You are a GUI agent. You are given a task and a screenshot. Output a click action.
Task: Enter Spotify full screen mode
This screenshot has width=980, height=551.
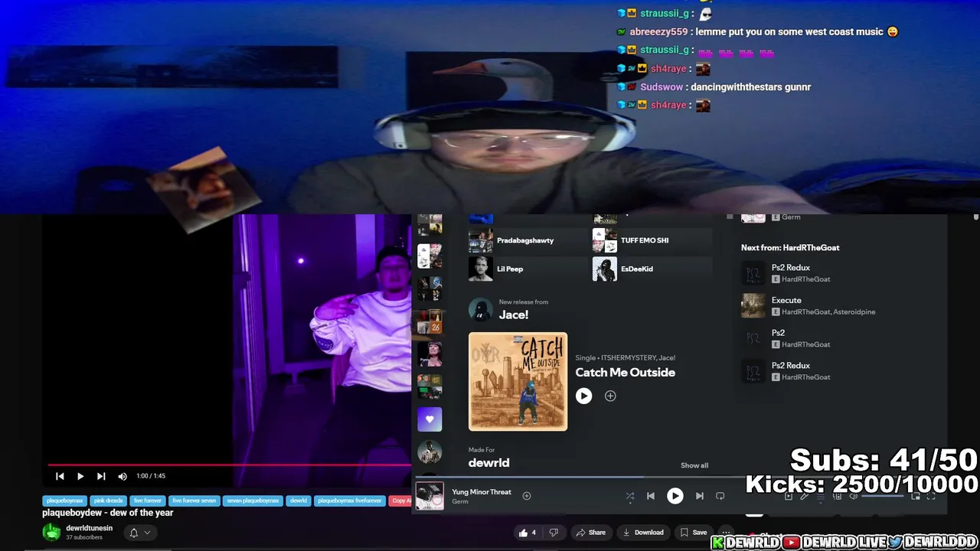click(x=931, y=496)
